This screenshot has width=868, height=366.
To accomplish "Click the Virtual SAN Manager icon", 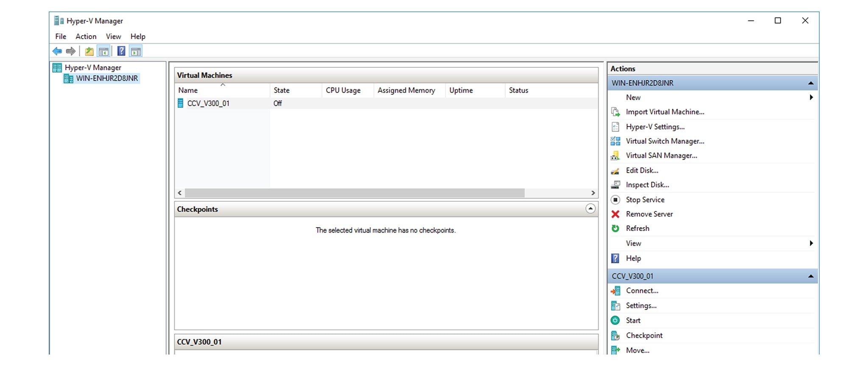I will pos(615,155).
